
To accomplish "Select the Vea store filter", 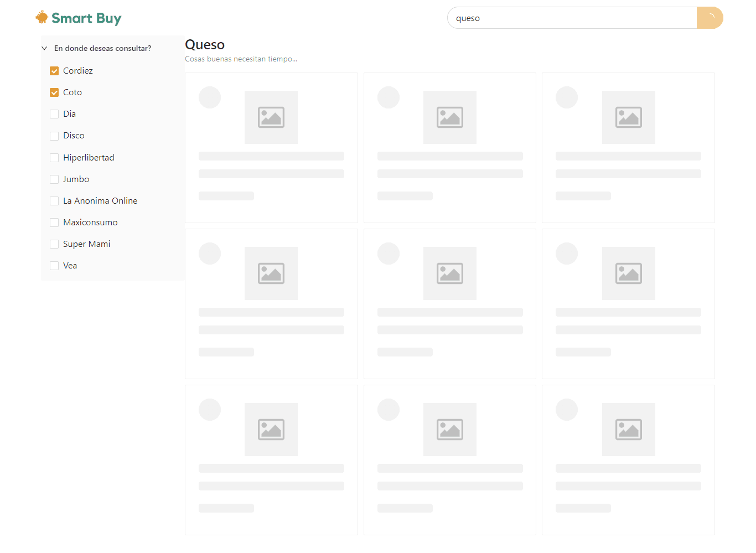I will click(x=54, y=265).
